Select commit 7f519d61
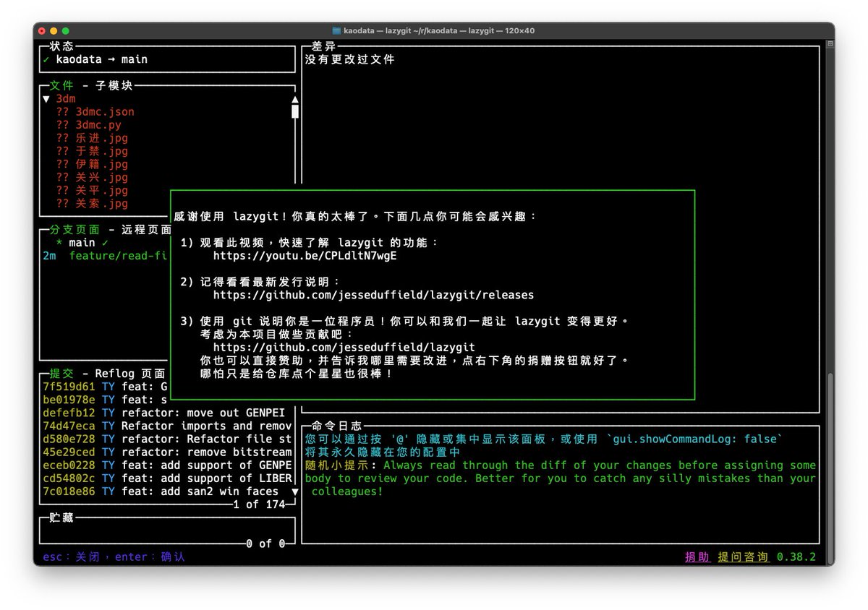The width and height of the screenshot is (868, 610). [106, 387]
